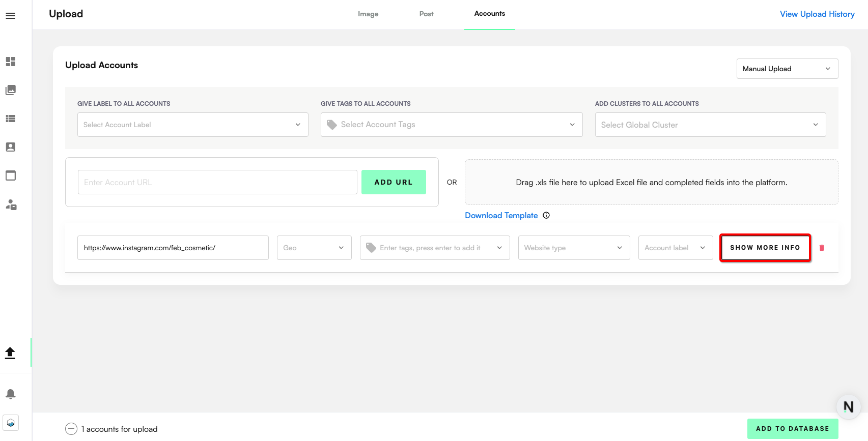The height and width of the screenshot is (441, 868).
Task: Click the upload arrow sidebar icon
Action: (x=10, y=352)
